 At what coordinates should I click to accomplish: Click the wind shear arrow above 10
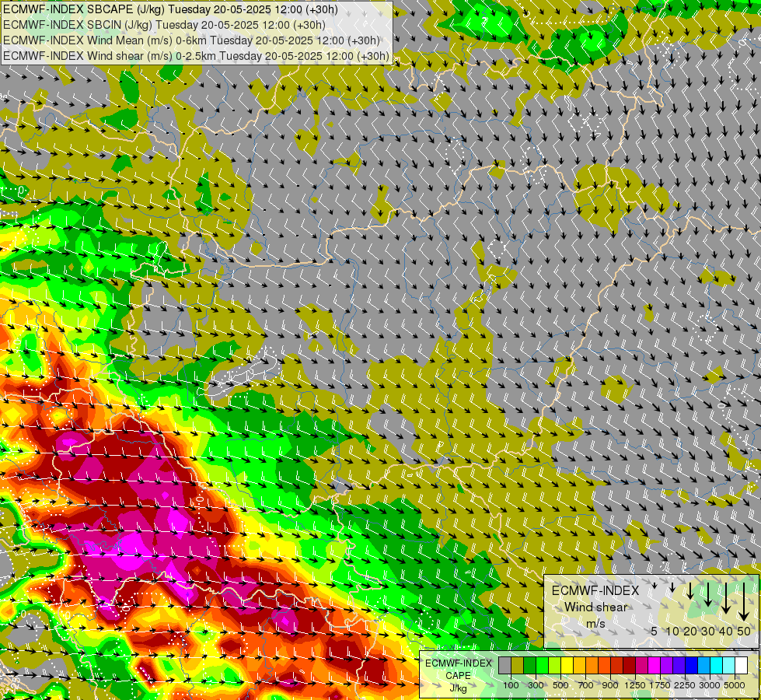(672, 587)
